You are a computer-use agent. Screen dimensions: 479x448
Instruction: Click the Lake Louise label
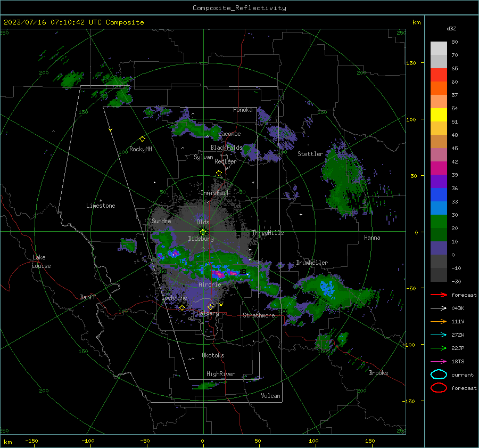[41, 262]
